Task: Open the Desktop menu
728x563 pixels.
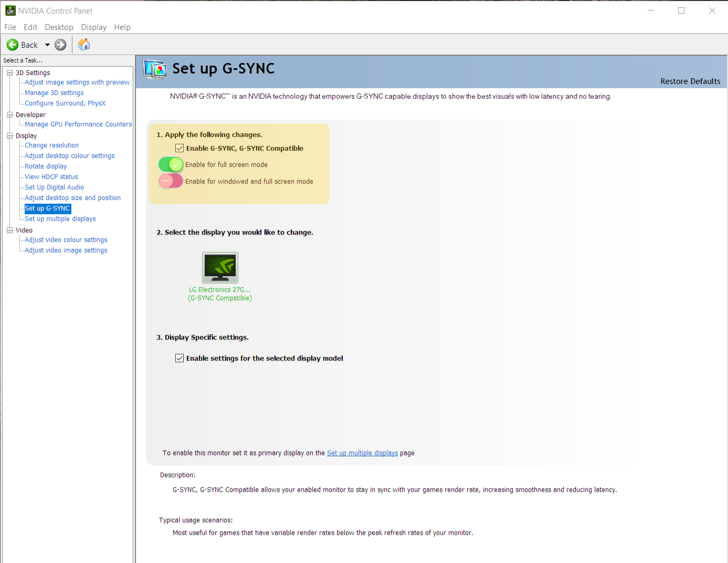Action: (x=59, y=27)
